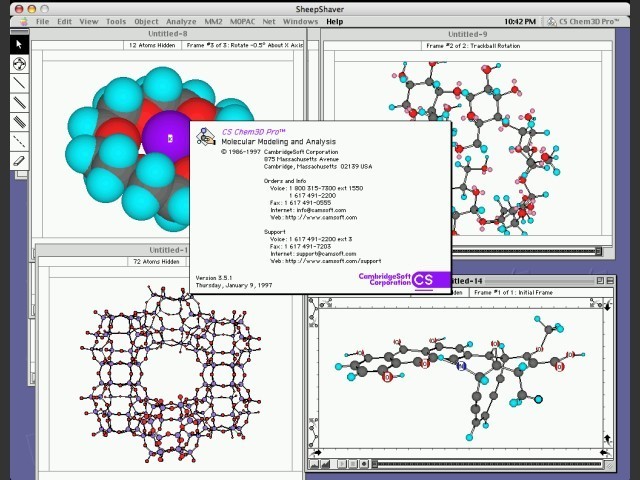The image size is (640, 480).
Task: Click molecule icon at top of Untitled-14 left rotation bar
Action: pos(313,313)
